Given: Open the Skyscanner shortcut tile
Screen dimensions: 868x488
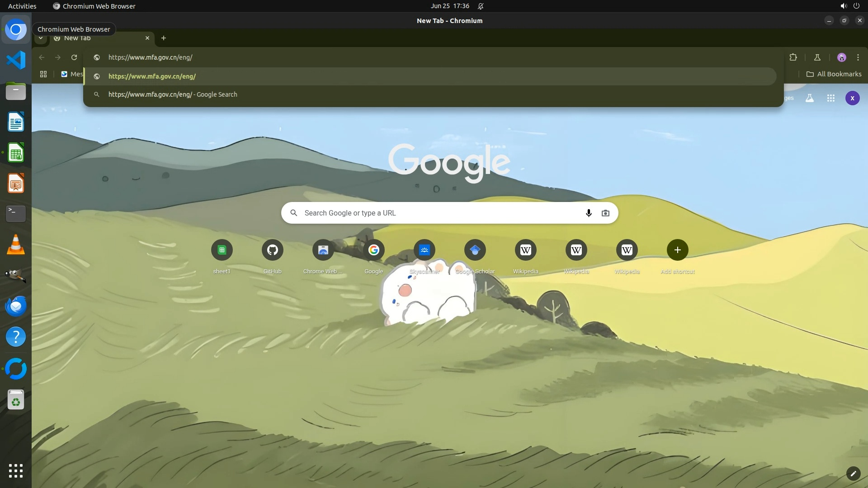Looking at the screenshot, I should pyautogui.click(x=424, y=250).
